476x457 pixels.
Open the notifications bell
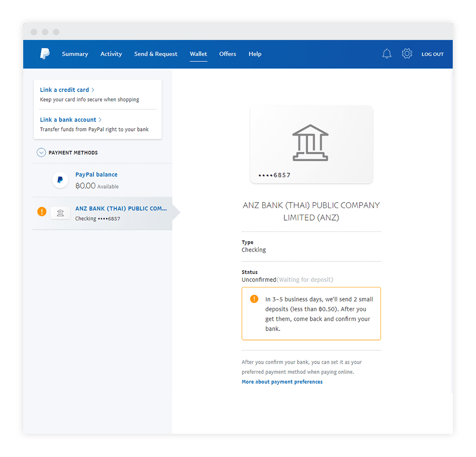[387, 53]
